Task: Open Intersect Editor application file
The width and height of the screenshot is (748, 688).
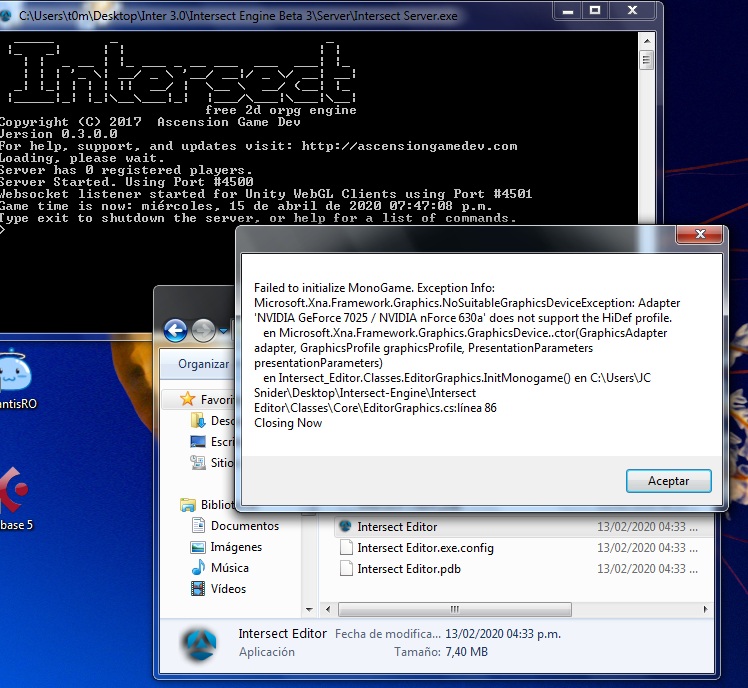Action: coord(397,527)
